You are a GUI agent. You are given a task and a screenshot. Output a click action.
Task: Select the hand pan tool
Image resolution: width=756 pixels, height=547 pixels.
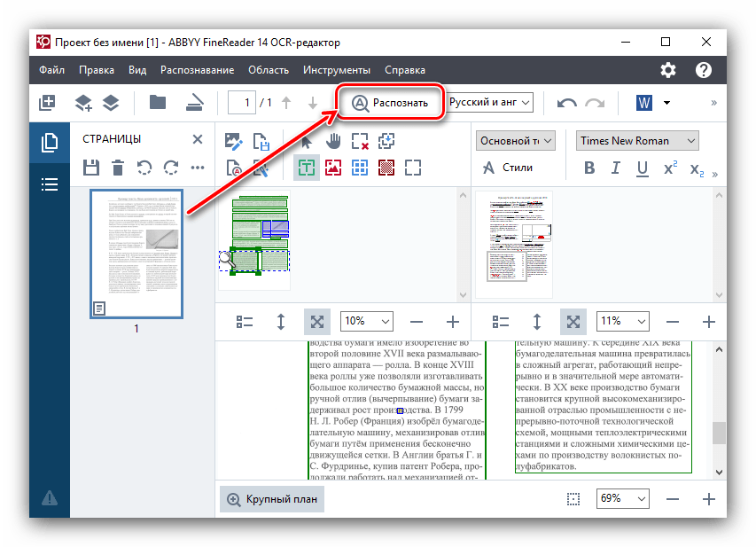(x=333, y=141)
